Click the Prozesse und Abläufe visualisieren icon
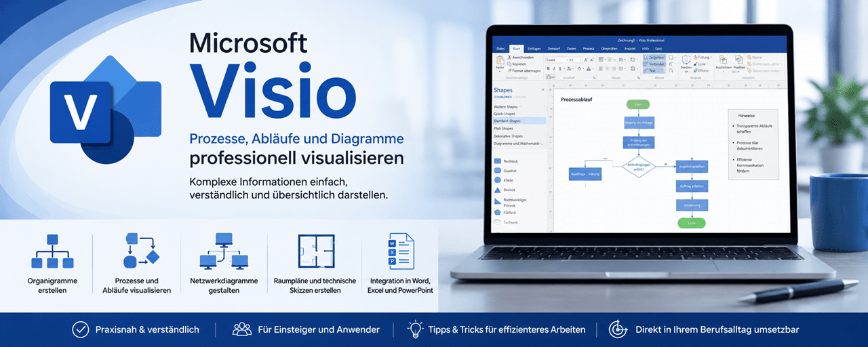Screen dimensions: 868x347 (x=142, y=251)
